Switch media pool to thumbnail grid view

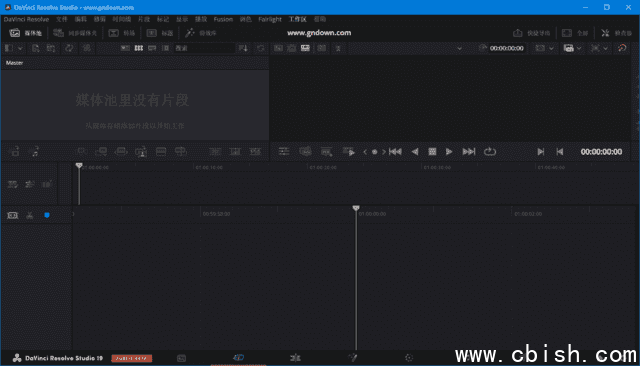(139, 48)
